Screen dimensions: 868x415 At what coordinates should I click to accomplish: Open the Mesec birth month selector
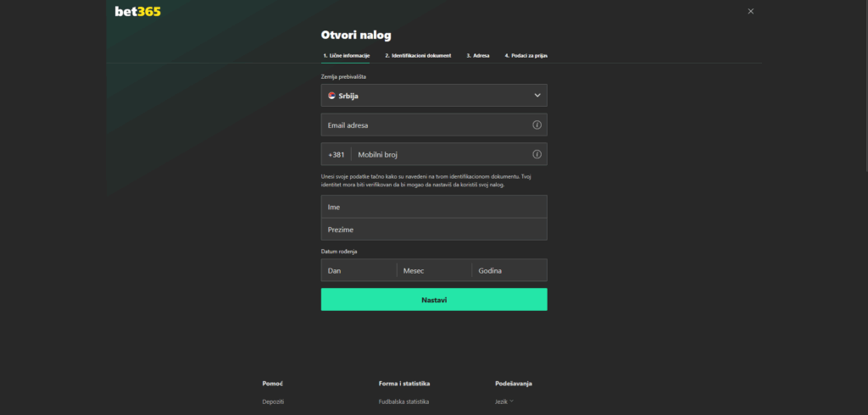pyautogui.click(x=433, y=270)
